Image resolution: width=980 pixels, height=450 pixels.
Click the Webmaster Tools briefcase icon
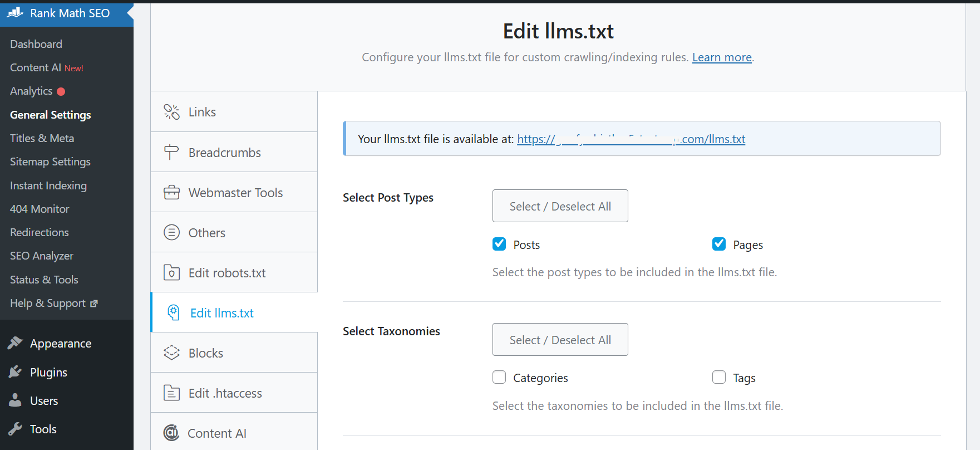tap(171, 193)
